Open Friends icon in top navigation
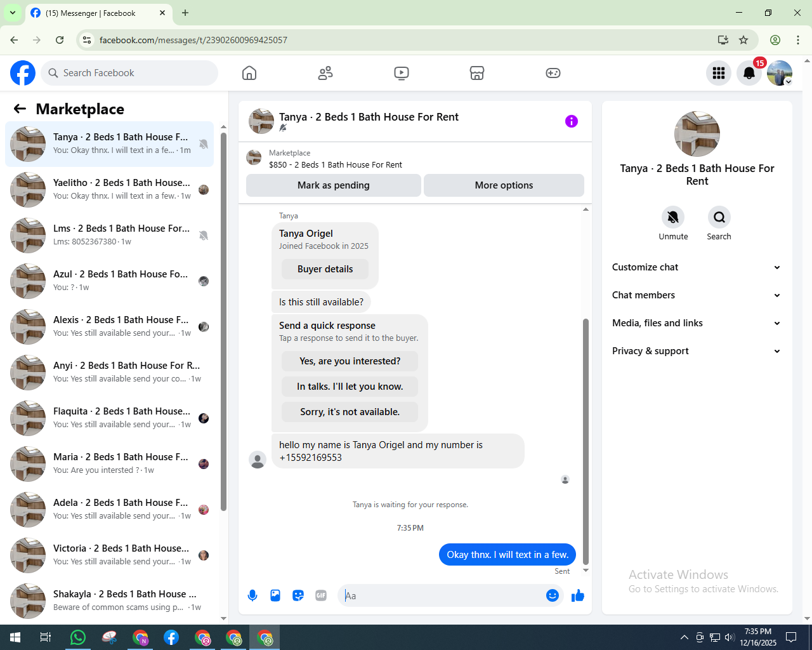The height and width of the screenshot is (650, 812). point(325,73)
